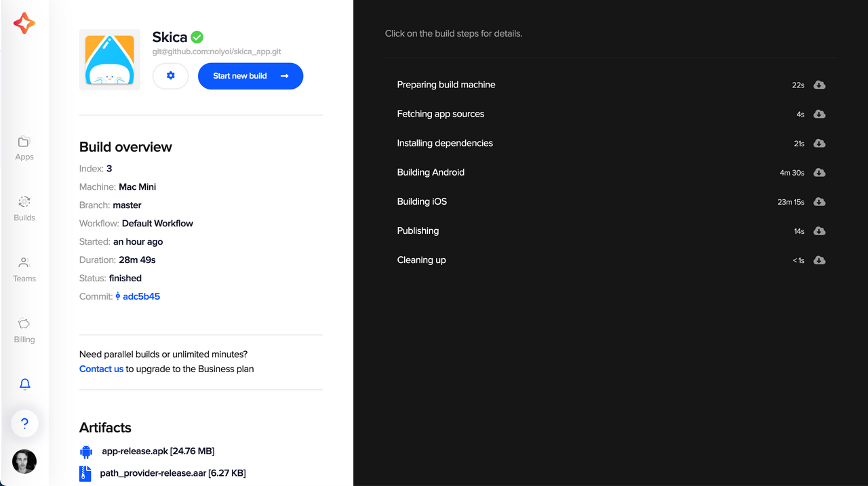The height and width of the screenshot is (486, 868).
Task: Expand the Building Android step
Action: point(611,172)
